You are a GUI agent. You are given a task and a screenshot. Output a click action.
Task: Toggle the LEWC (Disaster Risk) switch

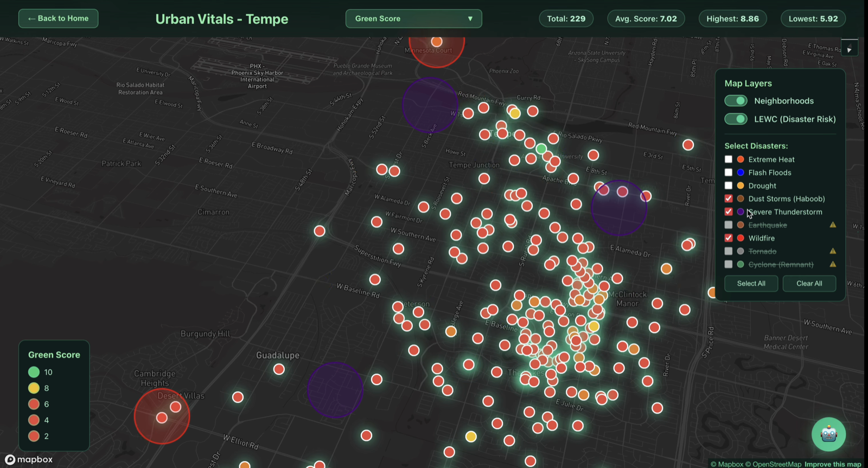point(736,119)
